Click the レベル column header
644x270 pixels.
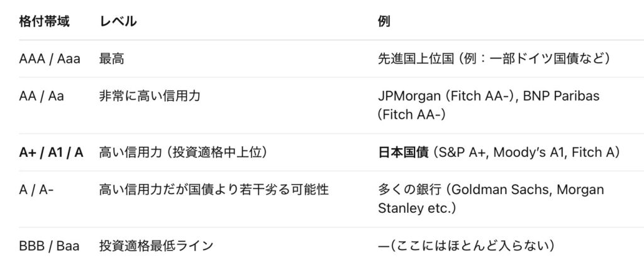pos(118,21)
